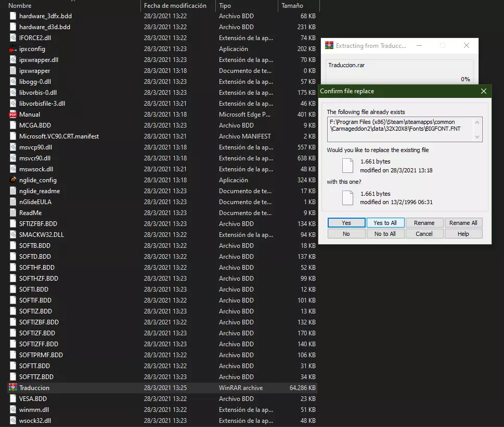Click the SOFTB.BDD file icon
The height and width of the screenshot is (427, 504).
click(13, 246)
